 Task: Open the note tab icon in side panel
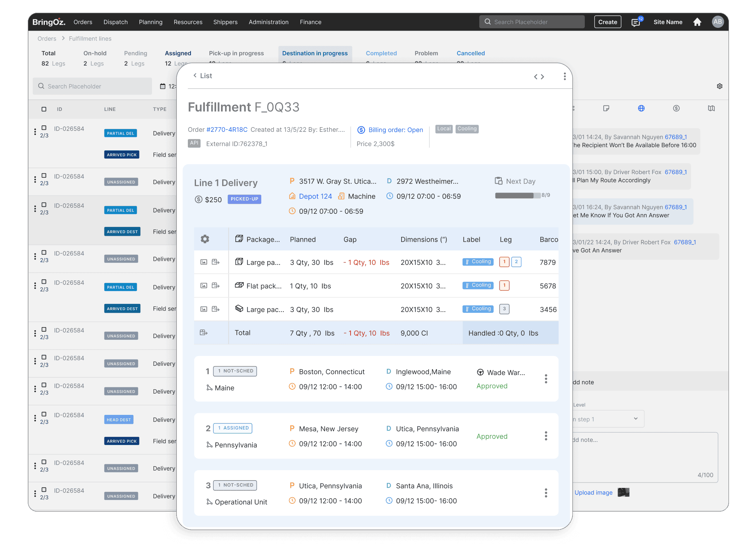point(606,108)
